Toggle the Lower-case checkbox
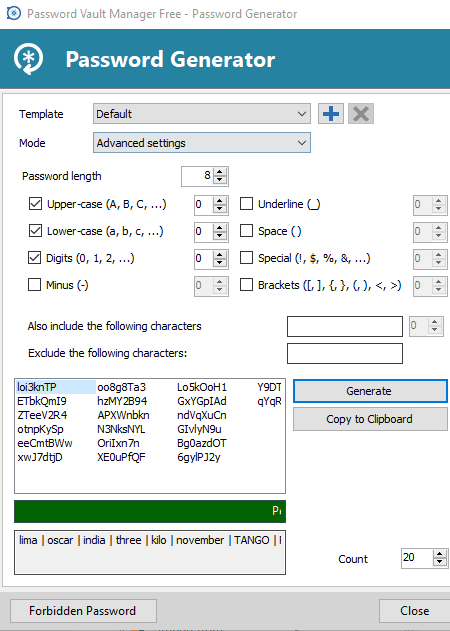This screenshot has width=450, height=631. pyautogui.click(x=35, y=231)
